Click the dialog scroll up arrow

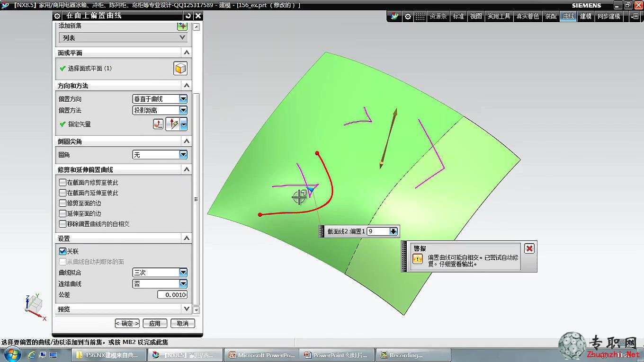[197, 27]
